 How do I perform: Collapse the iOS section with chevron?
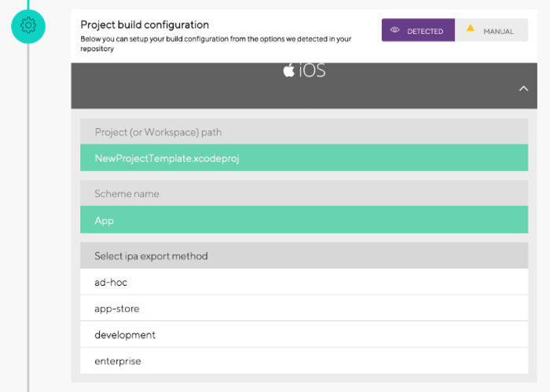coord(523,88)
